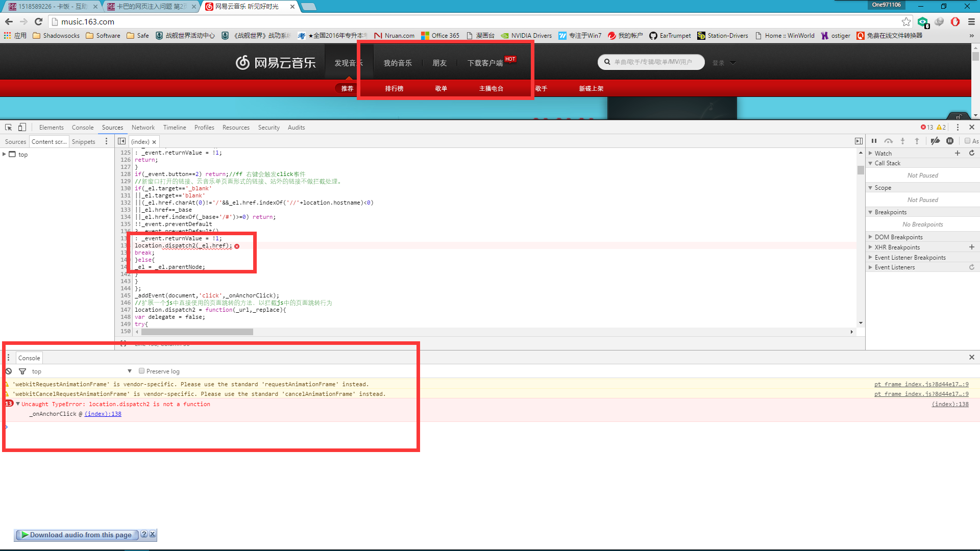Open DevTools customize three-dot menu
Screen dimensions: 980x551
coord(958,128)
